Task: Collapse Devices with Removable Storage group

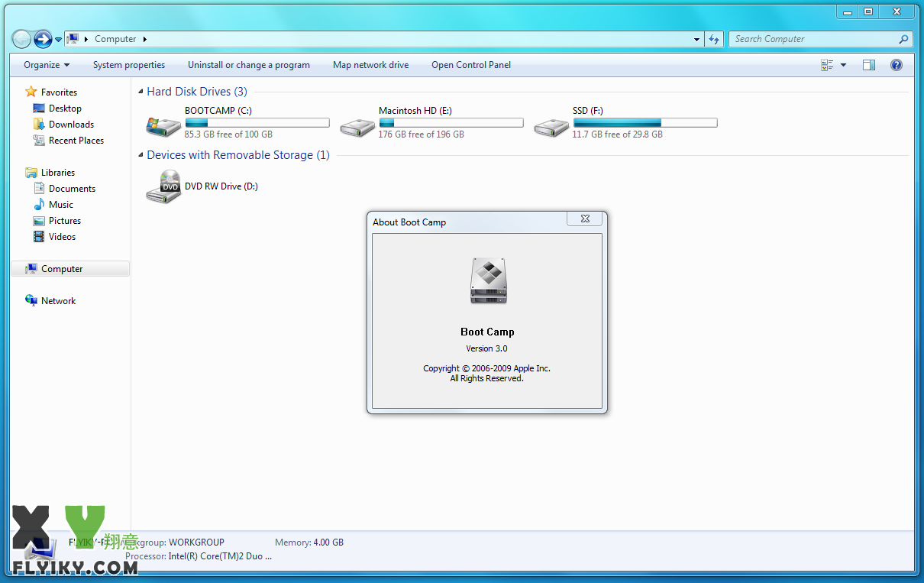Action: [x=141, y=156]
